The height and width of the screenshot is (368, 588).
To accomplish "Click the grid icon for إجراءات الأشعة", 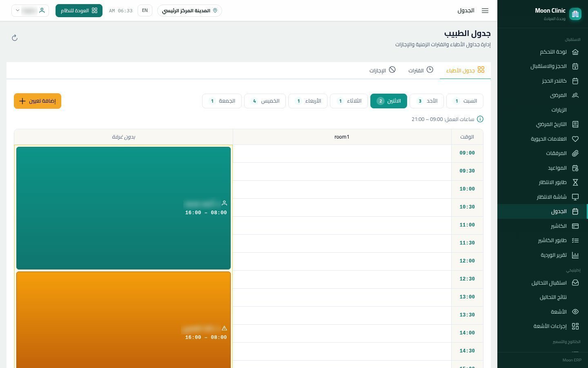I will 575,326.
